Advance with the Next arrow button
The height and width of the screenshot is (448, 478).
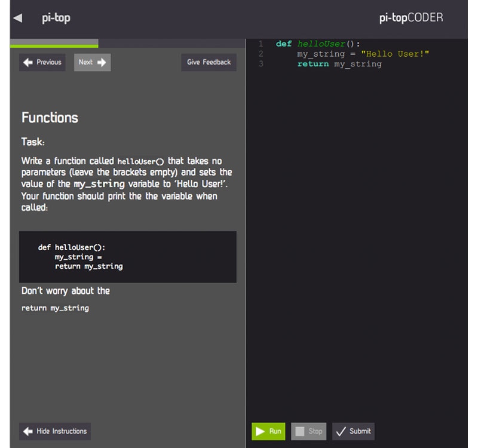click(x=92, y=62)
